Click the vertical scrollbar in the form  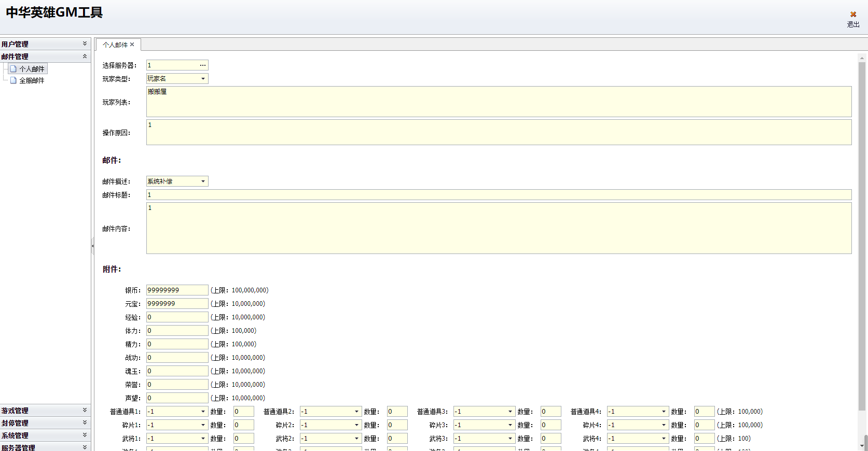coord(862,233)
